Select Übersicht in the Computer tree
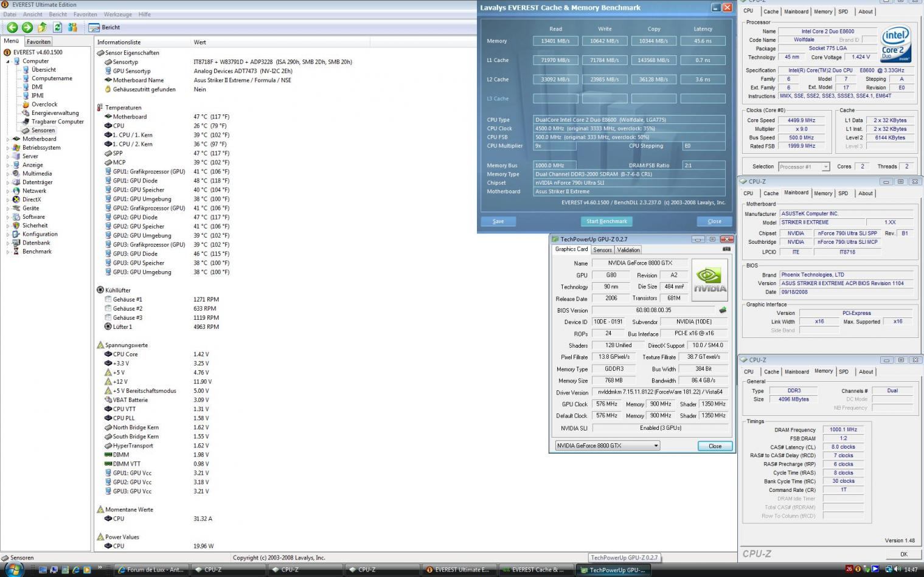Screen dimensions: 924x577 [44, 69]
